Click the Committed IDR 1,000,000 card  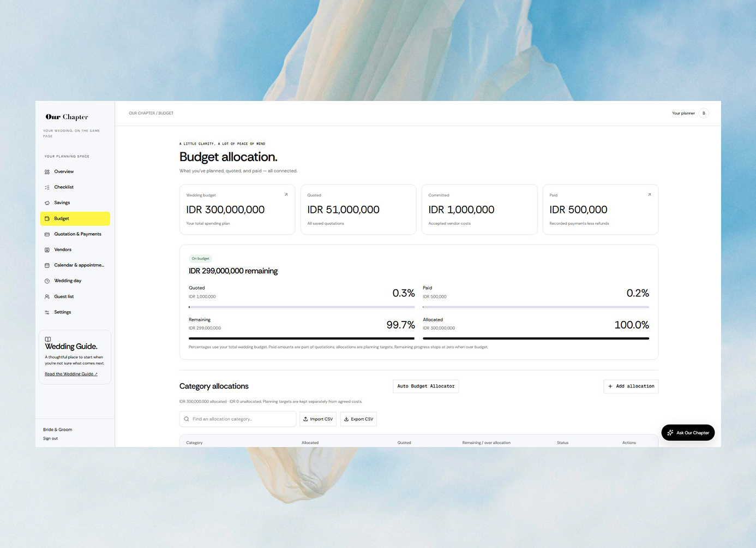[479, 210]
